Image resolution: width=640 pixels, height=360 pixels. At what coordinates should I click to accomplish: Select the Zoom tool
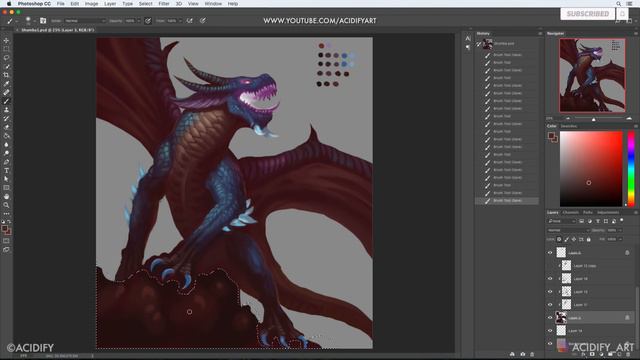click(x=6, y=205)
